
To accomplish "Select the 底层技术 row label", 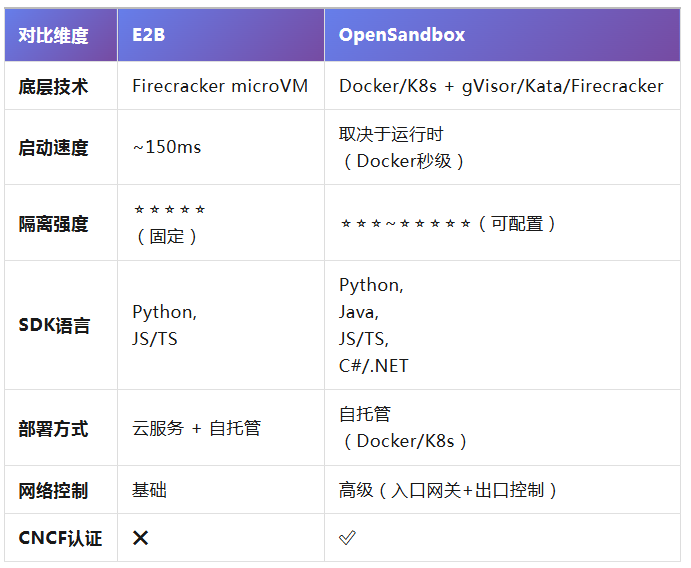I will (x=54, y=86).
